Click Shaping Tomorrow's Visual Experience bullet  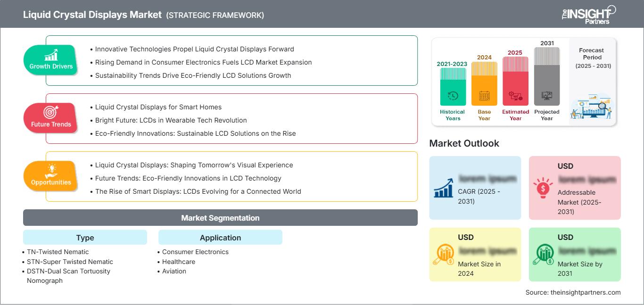pos(194,165)
